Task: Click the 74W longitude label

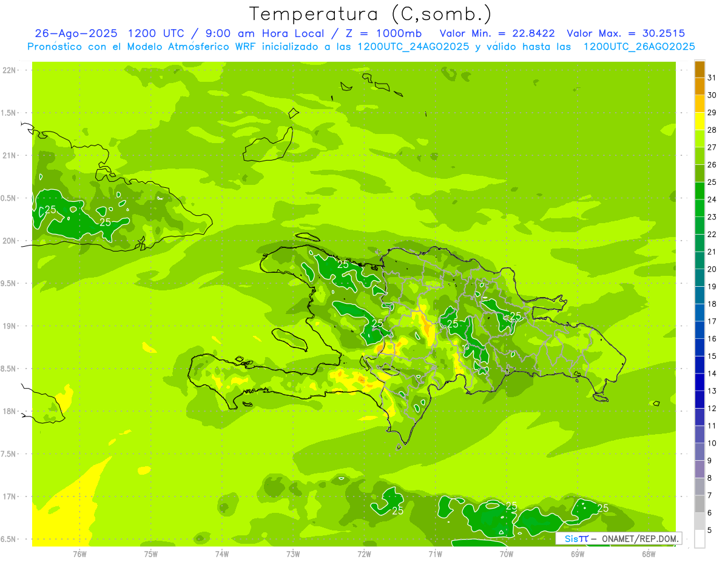Action: coord(222,554)
